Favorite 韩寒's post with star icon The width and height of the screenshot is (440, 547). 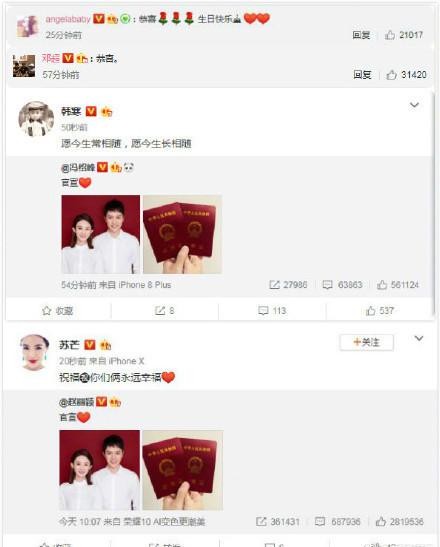[x=58, y=310]
